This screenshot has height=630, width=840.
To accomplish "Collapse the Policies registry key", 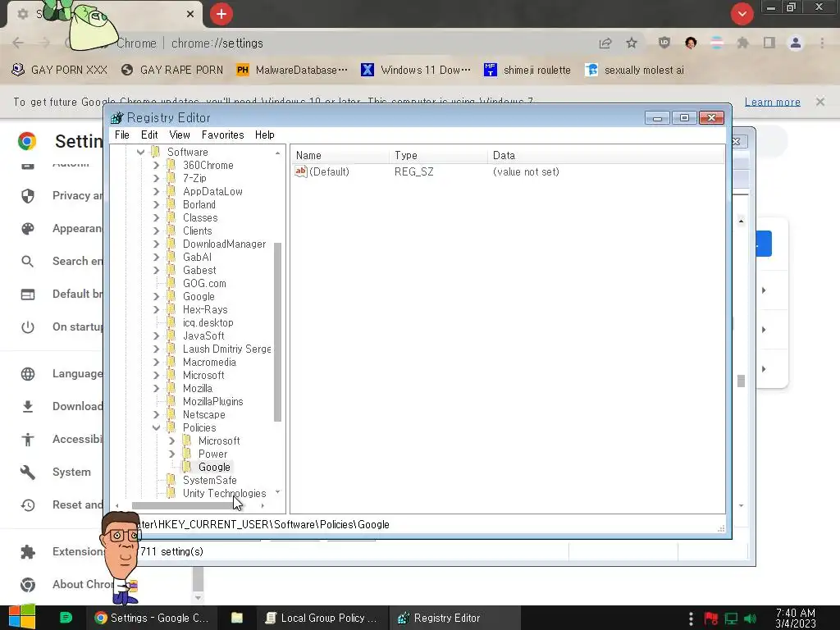I will (x=156, y=427).
